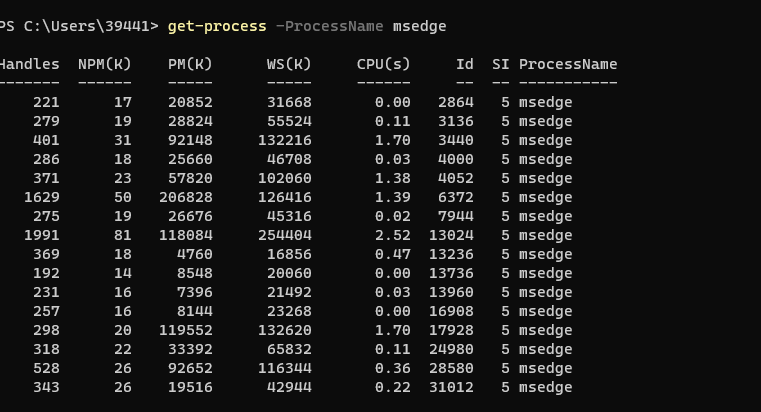Viewport: 761px width, 412px height.
Task: Click msedge name in the Id 6372 row
Action: (546, 198)
